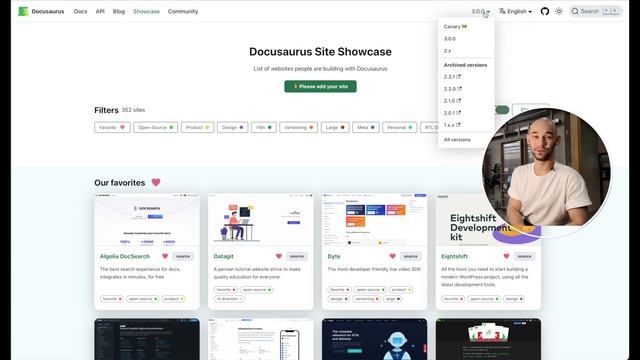This screenshot has width=640, height=360.
Task: Click source button on the Eightshift card
Action: (524, 256)
